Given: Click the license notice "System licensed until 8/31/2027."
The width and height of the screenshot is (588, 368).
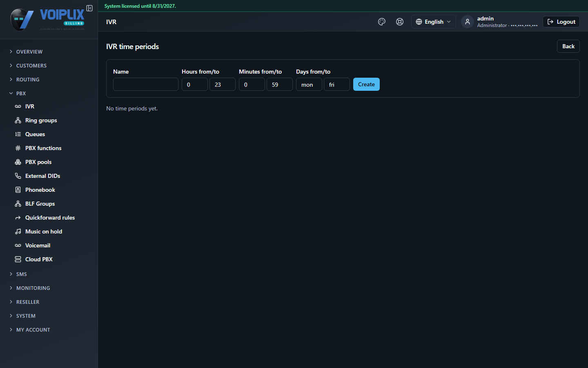Looking at the screenshot, I should click(x=140, y=6).
